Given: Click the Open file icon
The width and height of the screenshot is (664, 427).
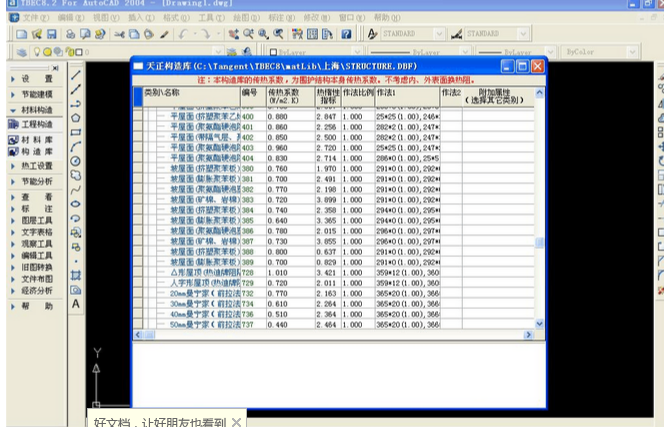Looking at the screenshot, I should [37, 34].
